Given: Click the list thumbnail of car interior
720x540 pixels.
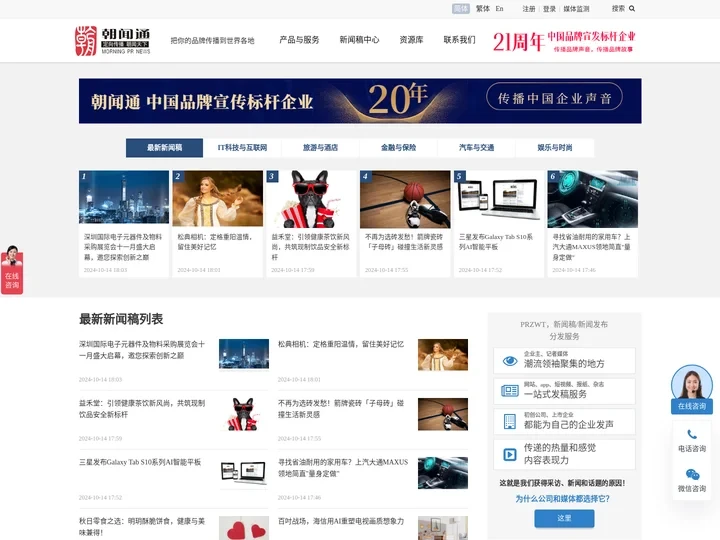Looking at the screenshot, I should pyautogui.click(x=443, y=472).
